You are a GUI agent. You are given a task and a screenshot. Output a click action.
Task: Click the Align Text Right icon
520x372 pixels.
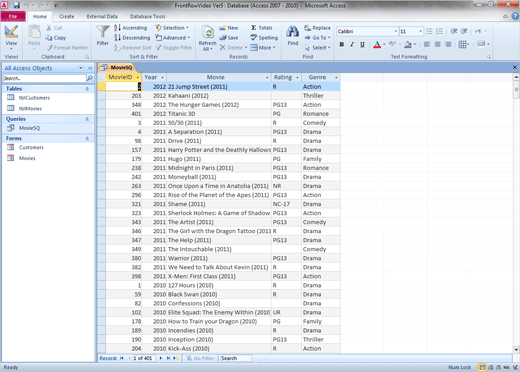click(x=448, y=44)
